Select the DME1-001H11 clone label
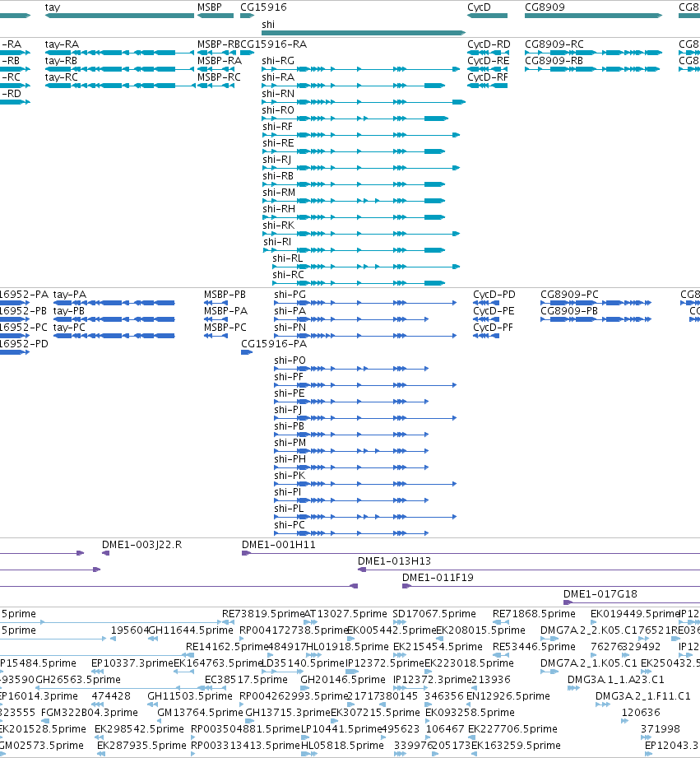 (x=279, y=545)
